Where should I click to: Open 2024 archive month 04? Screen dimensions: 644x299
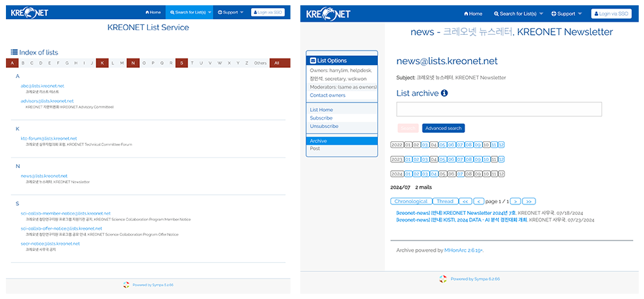pyautogui.click(x=434, y=173)
